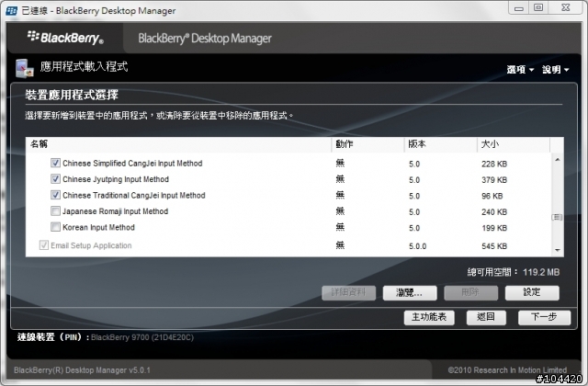Click the 119.2 MB available space value
Image resolution: width=588 pixels, height=386 pixels.
[x=541, y=272]
